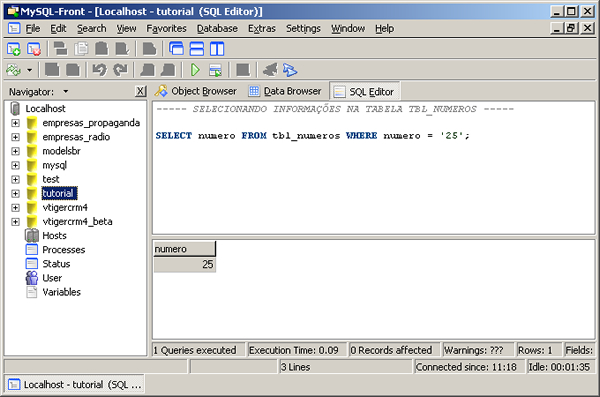Click the '0 Records affected' status text
The image size is (600, 397).
pos(391,350)
